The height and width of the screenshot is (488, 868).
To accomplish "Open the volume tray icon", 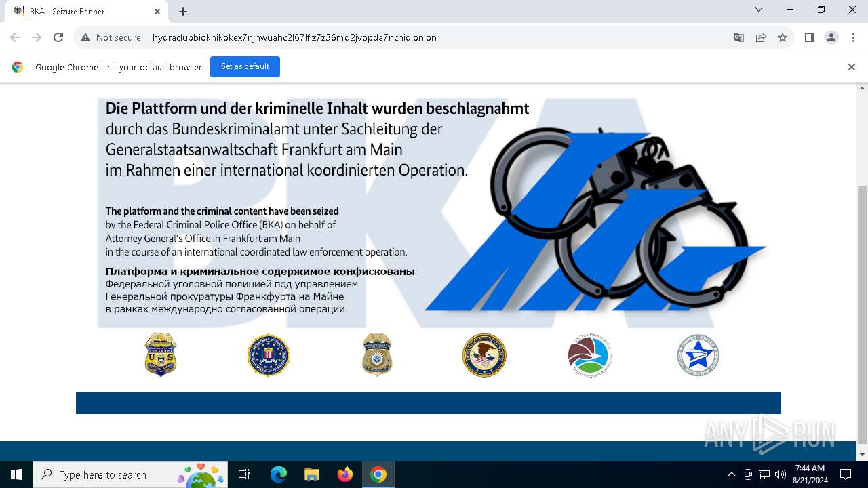I will [x=780, y=474].
